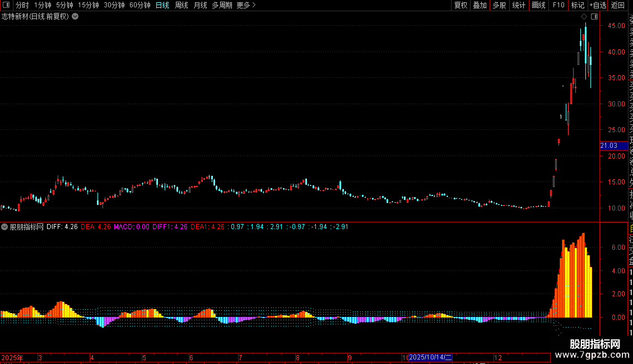633x364 pixels.
Task: Open the chart title dropdown arrow beside 志特新材
Action: pos(75,17)
